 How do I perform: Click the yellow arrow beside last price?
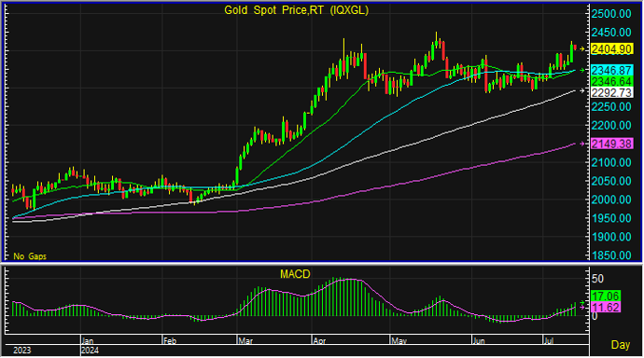click(x=582, y=49)
